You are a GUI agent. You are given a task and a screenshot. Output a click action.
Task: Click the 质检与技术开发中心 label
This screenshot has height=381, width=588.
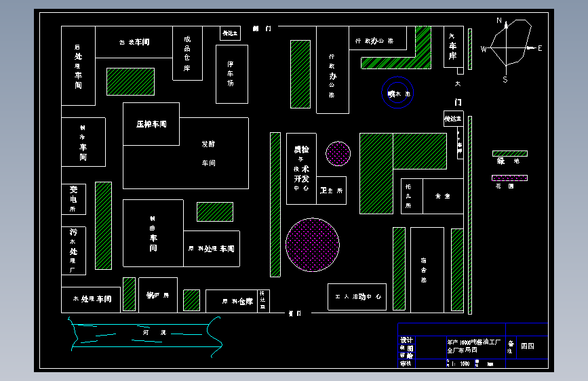pos(301,168)
